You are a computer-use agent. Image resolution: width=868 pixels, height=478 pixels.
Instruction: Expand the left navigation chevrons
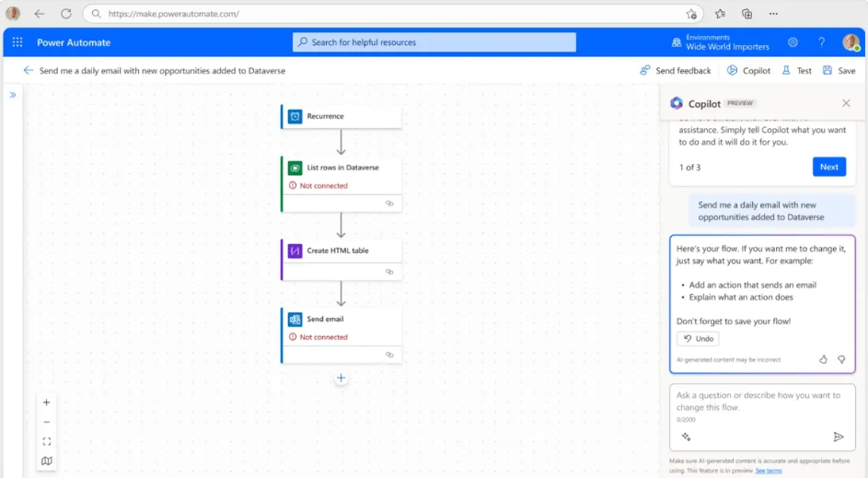click(x=13, y=95)
